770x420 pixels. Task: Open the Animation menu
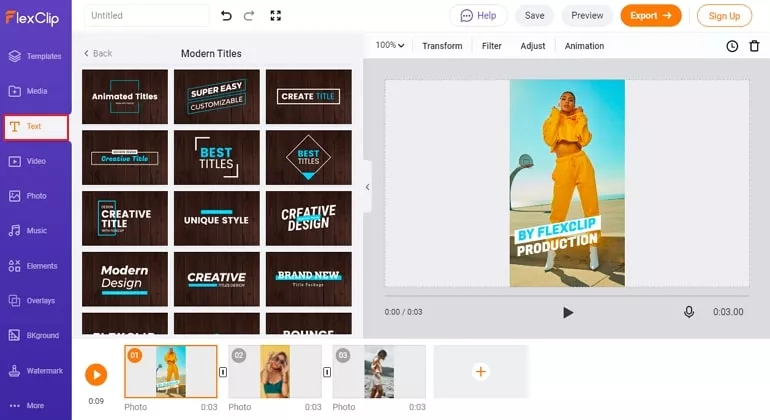(584, 46)
